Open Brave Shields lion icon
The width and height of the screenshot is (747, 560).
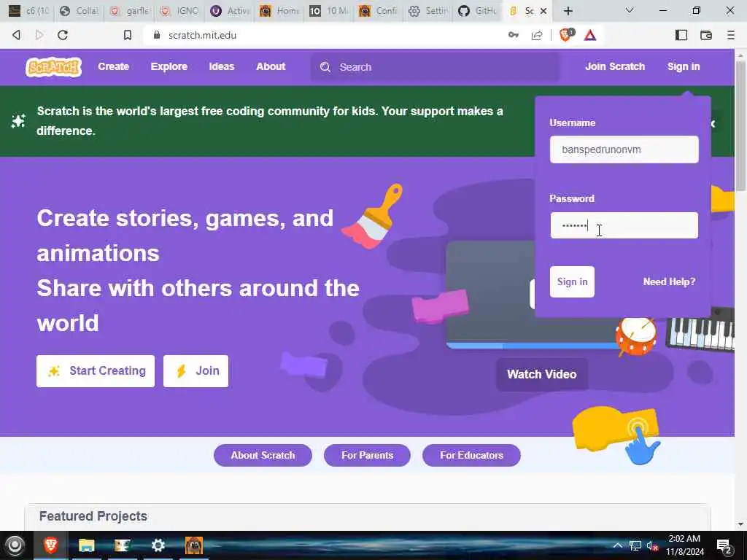pos(566,35)
